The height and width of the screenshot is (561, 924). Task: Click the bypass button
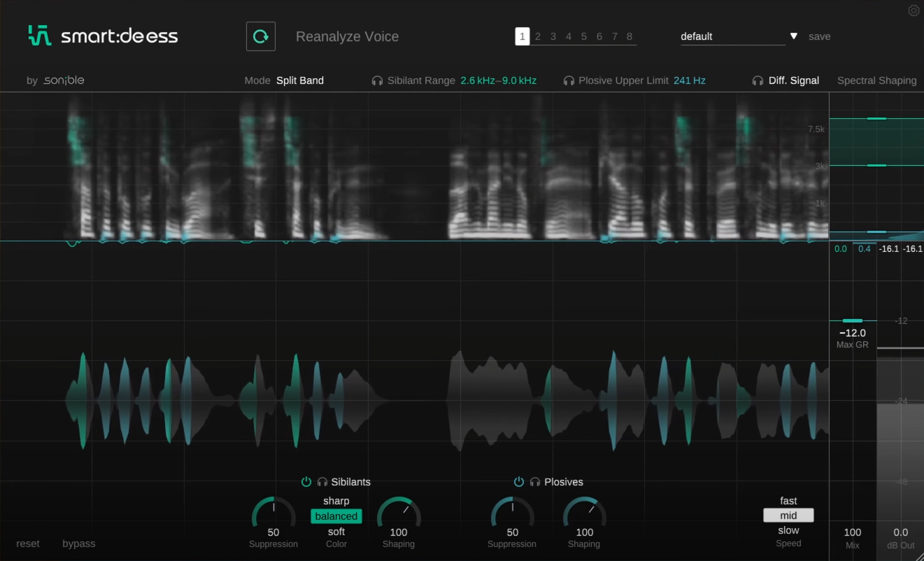coord(79,544)
